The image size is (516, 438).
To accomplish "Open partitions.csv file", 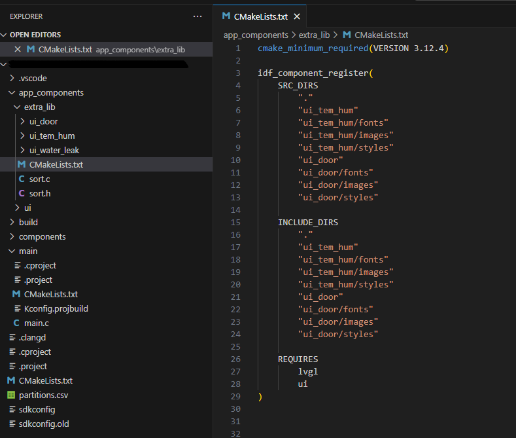I will pyautogui.click(x=43, y=395).
